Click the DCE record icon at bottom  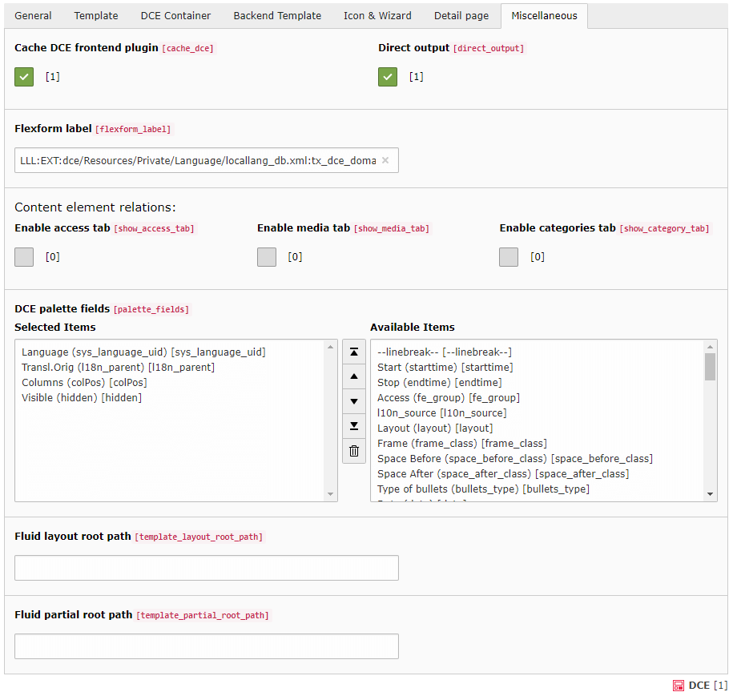pyautogui.click(x=678, y=686)
